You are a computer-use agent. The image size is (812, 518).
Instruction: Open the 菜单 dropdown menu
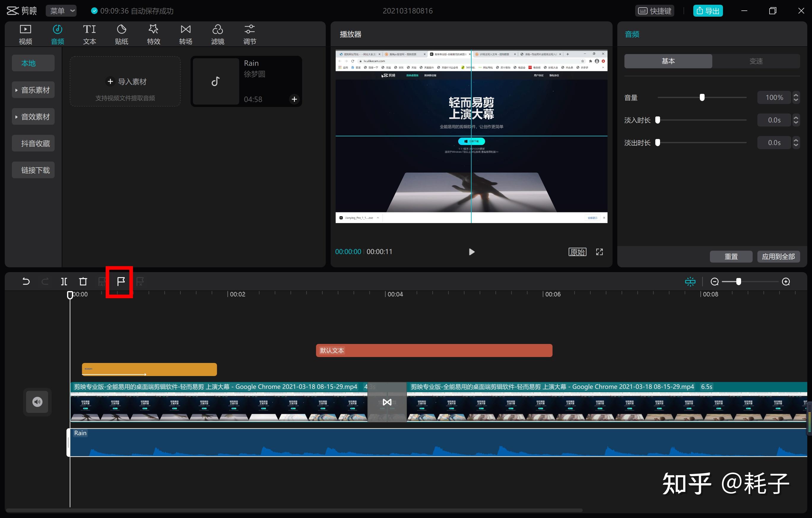pyautogui.click(x=61, y=11)
